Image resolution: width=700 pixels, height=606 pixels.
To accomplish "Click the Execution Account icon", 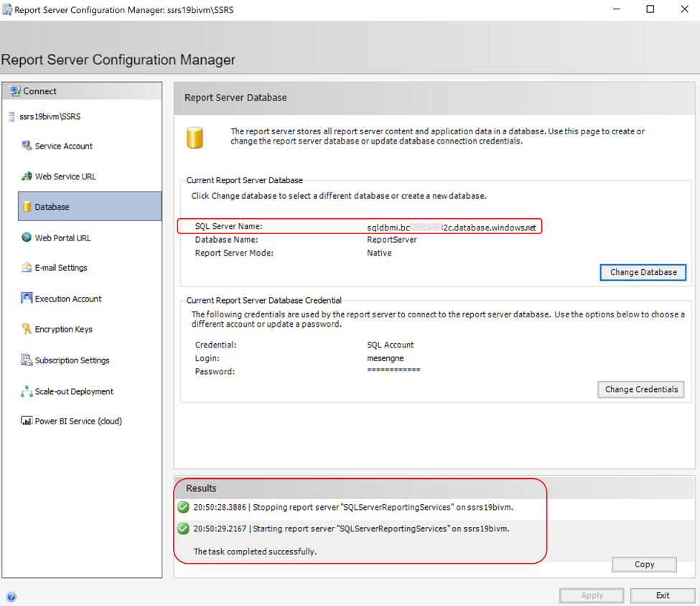I will point(27,298).
